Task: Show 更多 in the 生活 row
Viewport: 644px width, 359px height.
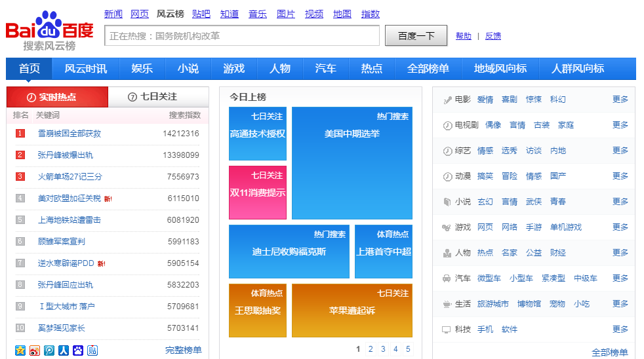Action: 620,304
